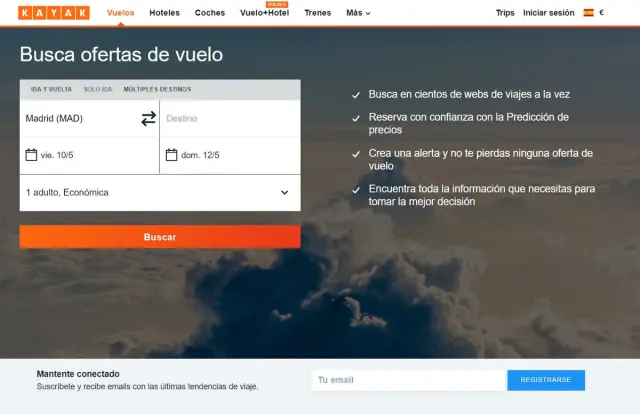Swap origin and destination airports
The width and height of the screenshot is (640, 414).
pos(148,119)
